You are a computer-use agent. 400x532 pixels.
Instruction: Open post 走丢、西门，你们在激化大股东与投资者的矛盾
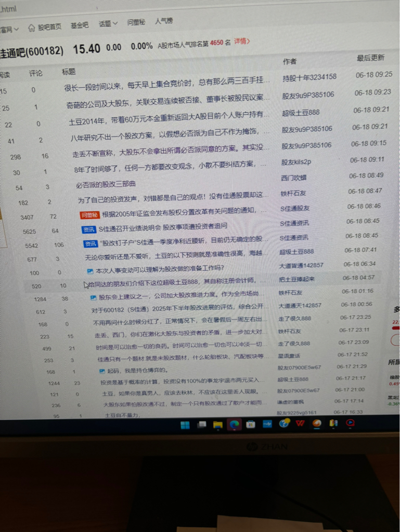181,333
